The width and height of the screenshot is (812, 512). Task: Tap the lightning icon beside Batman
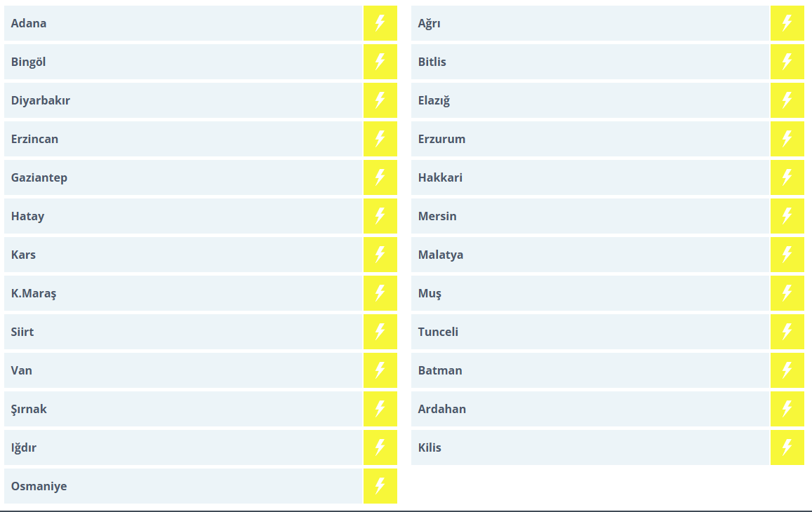click(787, 370)
